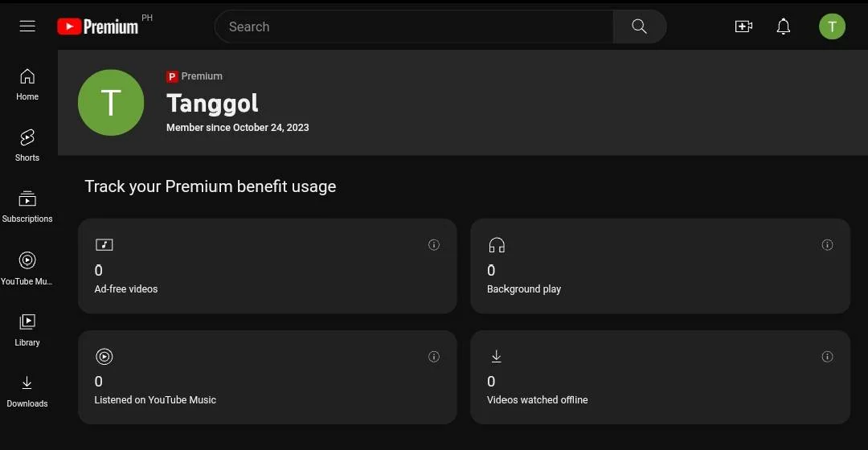Click the YouTube Music play-circle card icon
This screenshot has height=450, width=868.
pos(104,357)
